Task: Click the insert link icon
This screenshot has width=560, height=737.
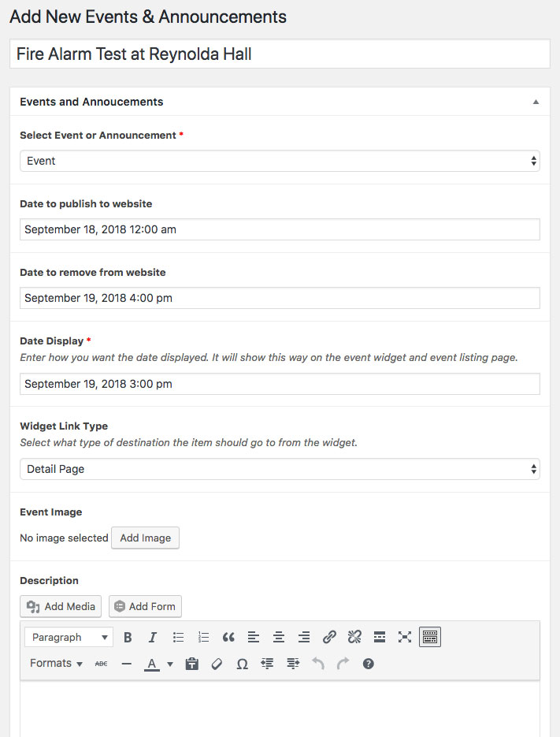Action: pos(329,638)
